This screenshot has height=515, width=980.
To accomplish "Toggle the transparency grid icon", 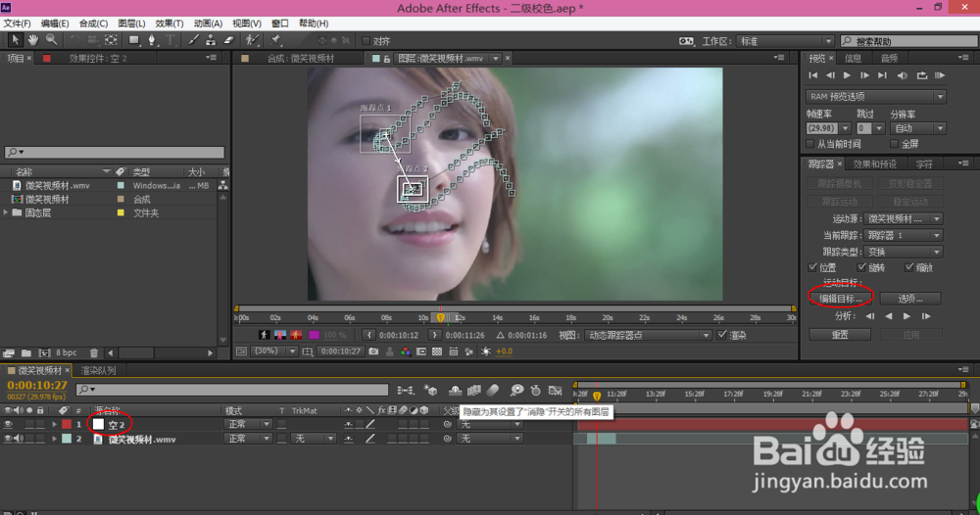I will (437, 351).
